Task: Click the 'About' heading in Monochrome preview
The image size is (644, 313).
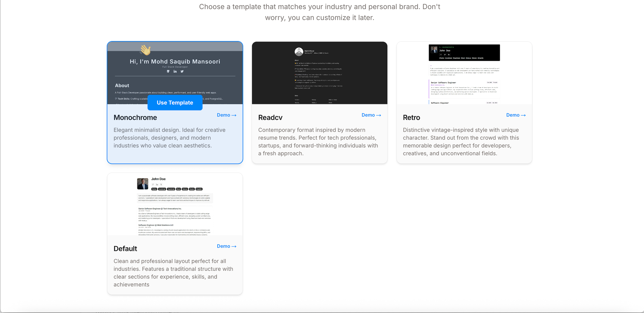Action: (x=122, y=85)
